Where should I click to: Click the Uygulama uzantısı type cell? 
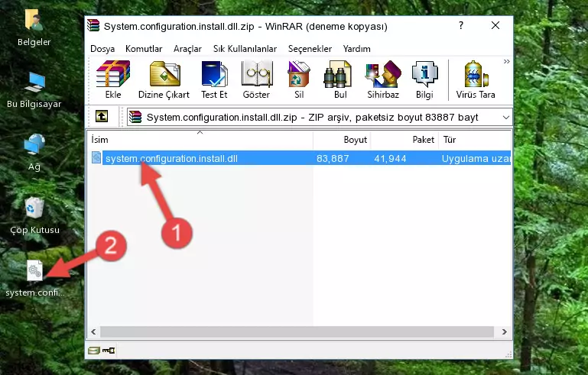click(476, 158)
